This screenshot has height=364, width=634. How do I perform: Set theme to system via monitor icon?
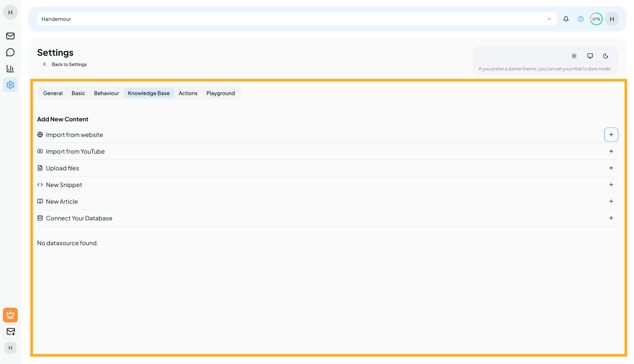[x=590, y=56]
